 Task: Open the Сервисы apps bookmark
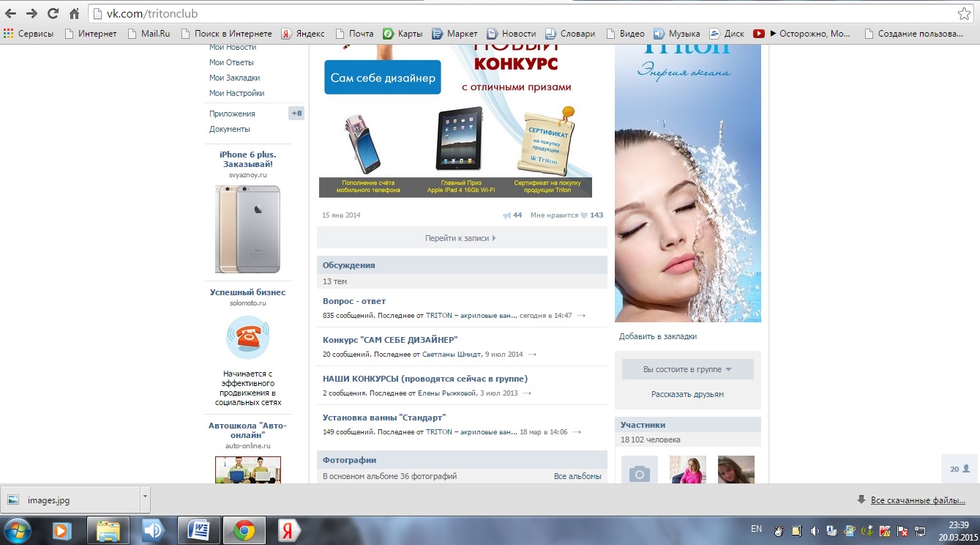tap(29, 34)
